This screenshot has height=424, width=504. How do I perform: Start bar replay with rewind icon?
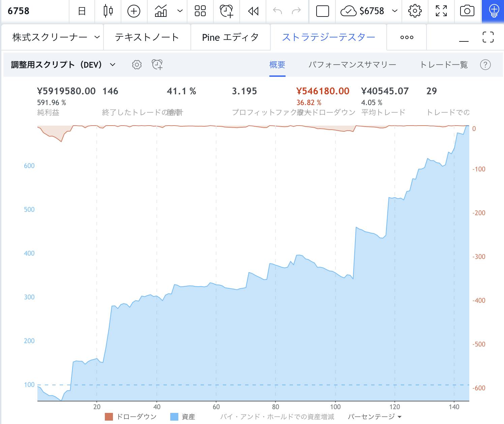253,11
